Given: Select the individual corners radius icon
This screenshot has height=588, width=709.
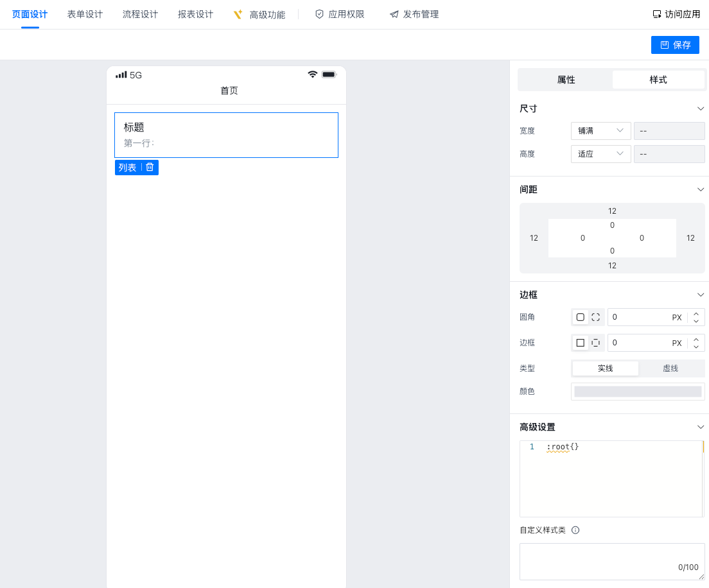Looking at the screenshot, I should 595,317.
